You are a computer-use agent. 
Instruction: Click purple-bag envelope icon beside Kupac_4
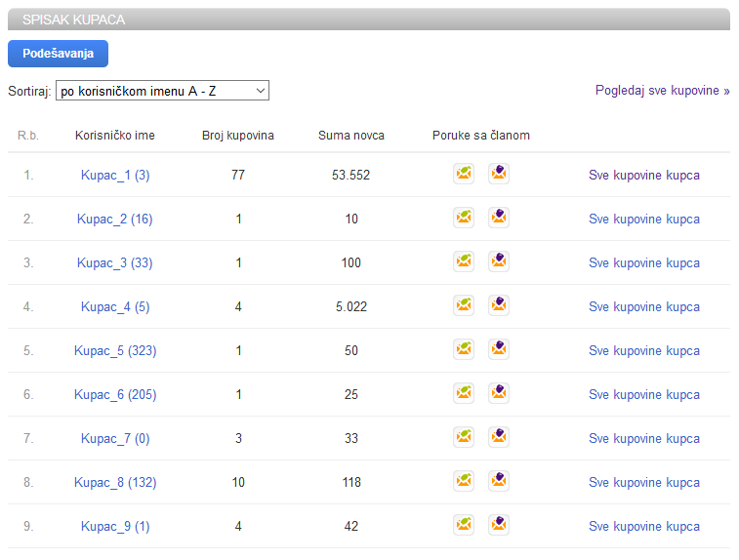(499, 305)
